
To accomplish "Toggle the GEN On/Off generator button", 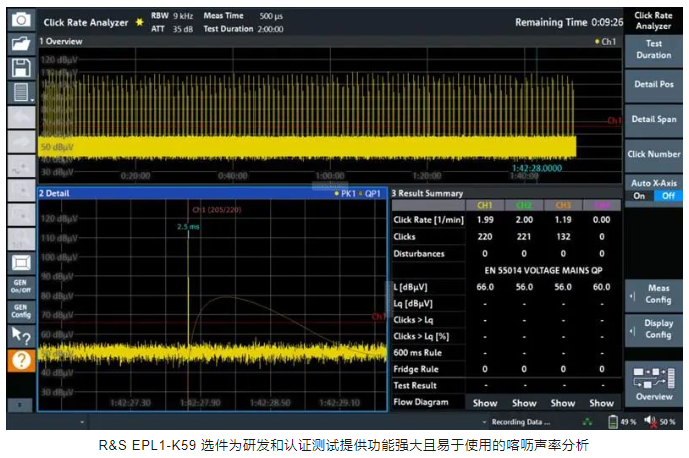I will point(21,287).
